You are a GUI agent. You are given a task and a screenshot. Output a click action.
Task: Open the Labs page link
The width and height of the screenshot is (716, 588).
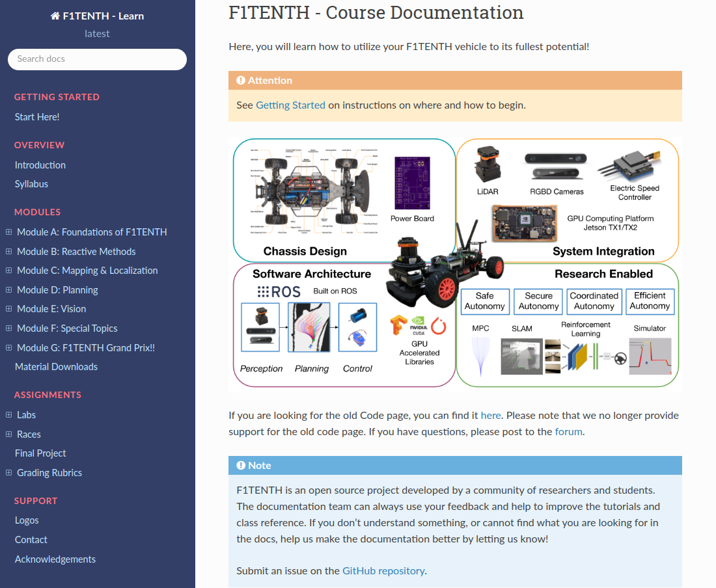[26, 414]
